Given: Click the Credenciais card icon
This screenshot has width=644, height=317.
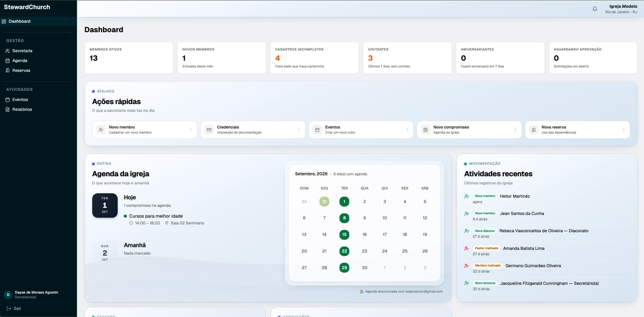Looking at the screenshot, I should [209, 130].
